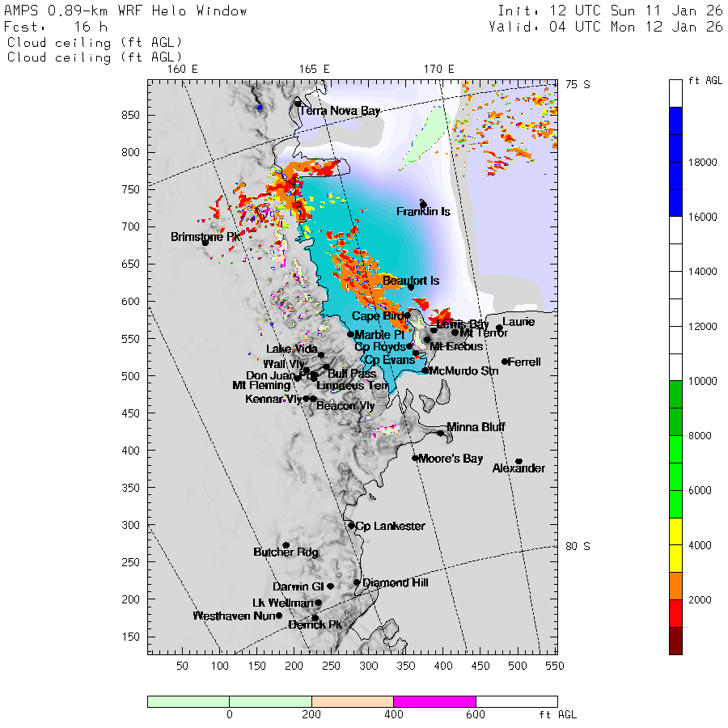Pick the dark blue 18000 ft legend swatch
The height and width of the screenshot is (728, 728).
675,162
